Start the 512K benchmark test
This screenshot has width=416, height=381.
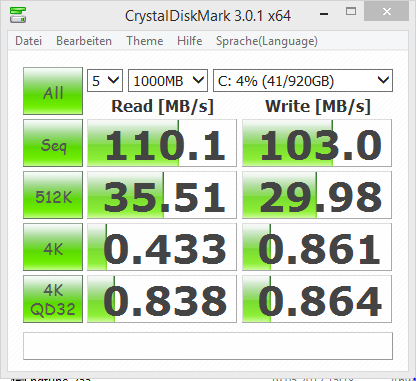(53, 195)
